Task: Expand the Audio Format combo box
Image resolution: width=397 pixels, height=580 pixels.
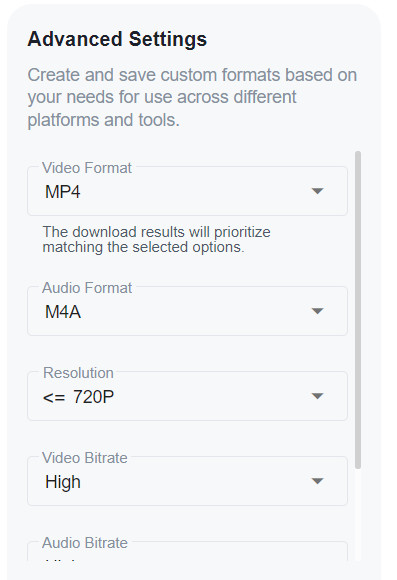Action: [x=187, y=311]
